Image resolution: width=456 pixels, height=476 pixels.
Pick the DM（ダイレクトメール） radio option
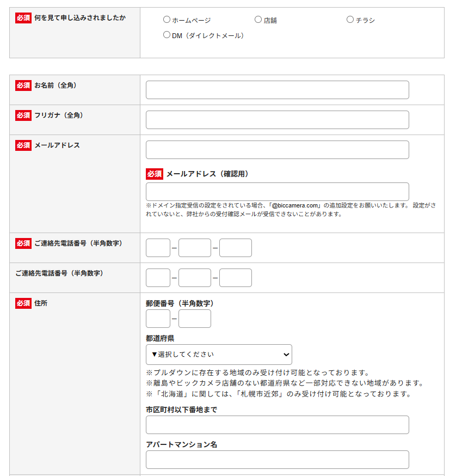(167, 35)
